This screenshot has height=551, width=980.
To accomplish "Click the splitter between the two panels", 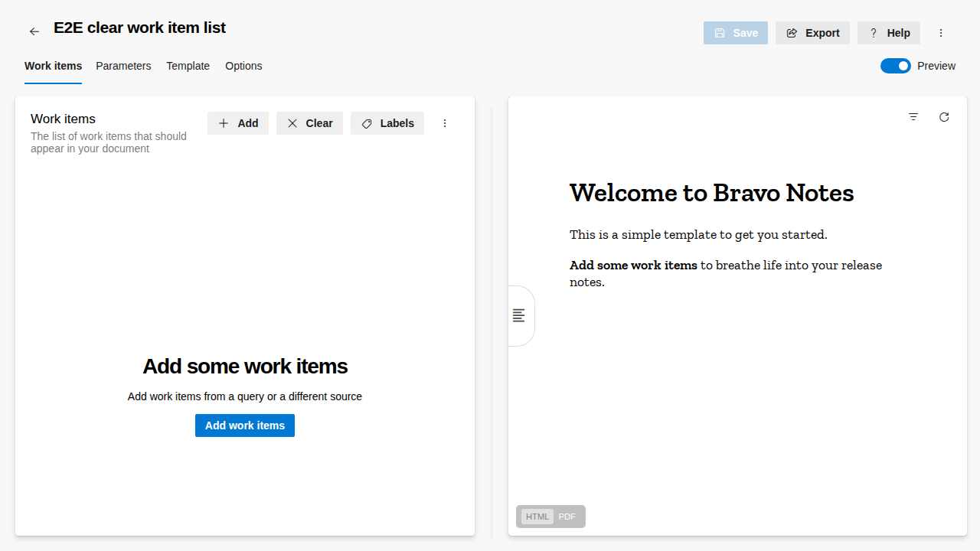I will [x=492, y=321].
